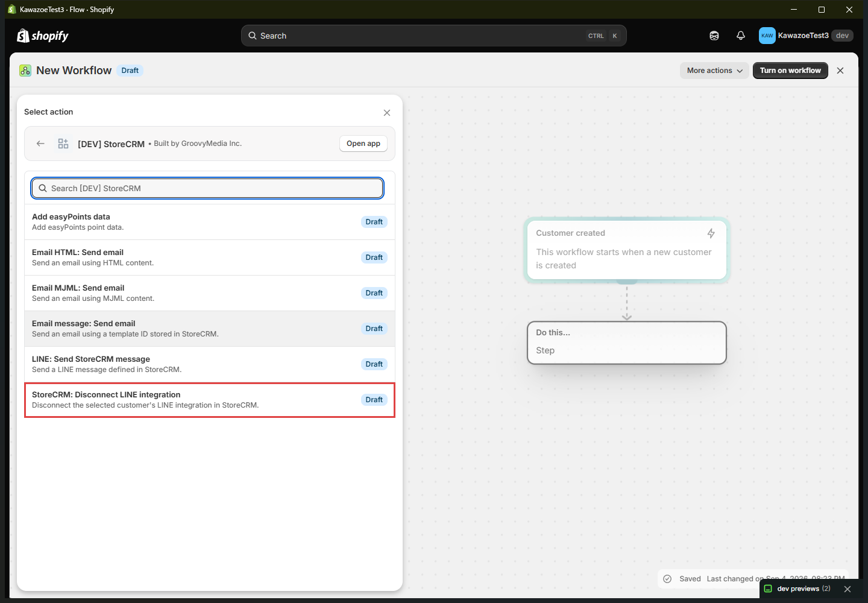The width and height of the screenshot is (868, 603).
Task: Click the Draft badge on LINE message row
Action: 374,364
